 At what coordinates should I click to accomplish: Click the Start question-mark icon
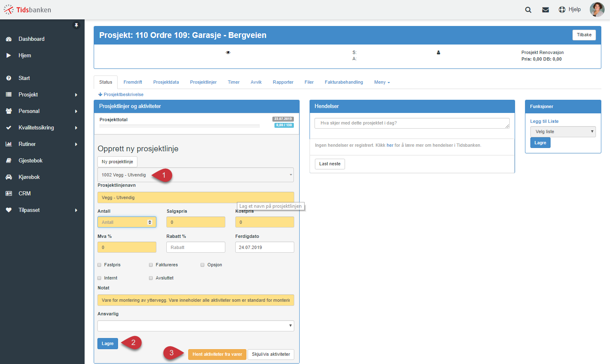pyautogui.click(x=9, y=78)
